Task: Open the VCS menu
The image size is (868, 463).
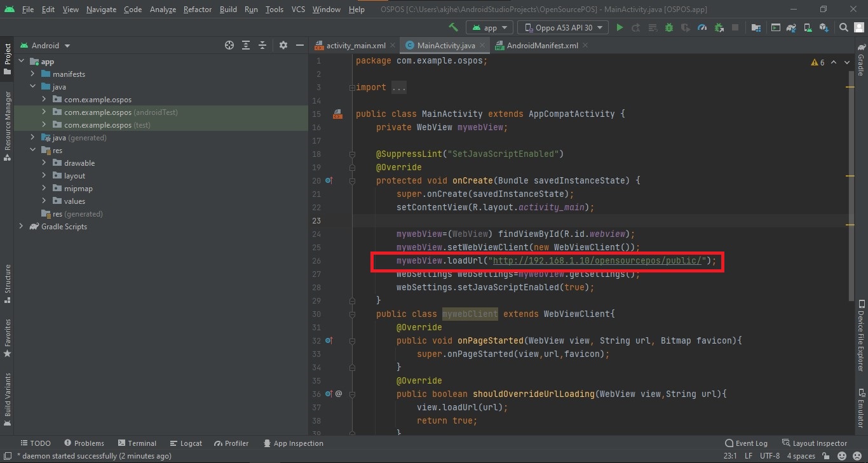Action: (297, 10)
